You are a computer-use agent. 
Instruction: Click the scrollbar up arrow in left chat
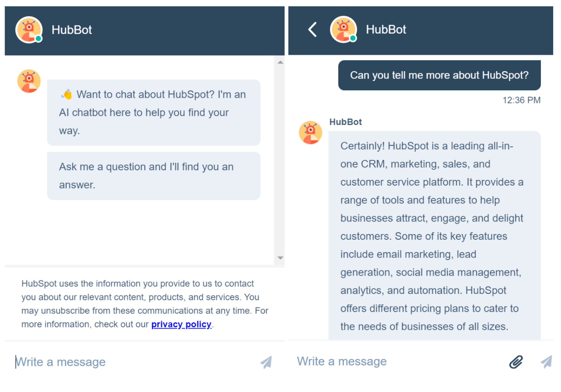coord(280,62)
